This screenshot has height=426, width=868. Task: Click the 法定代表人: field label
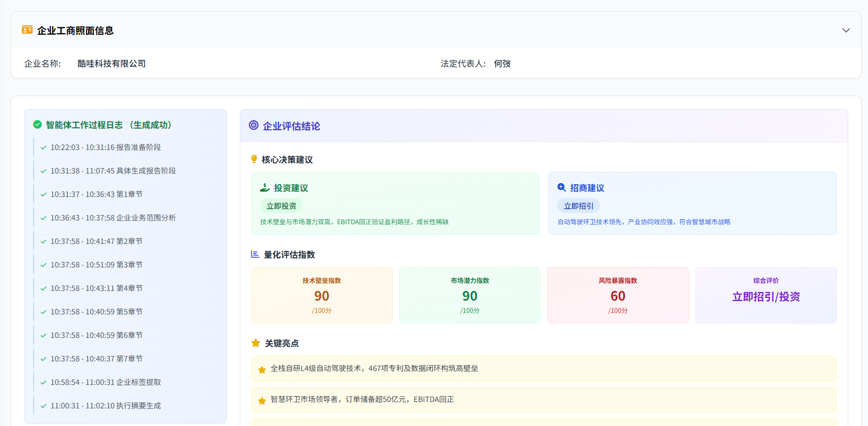point(463,64)
